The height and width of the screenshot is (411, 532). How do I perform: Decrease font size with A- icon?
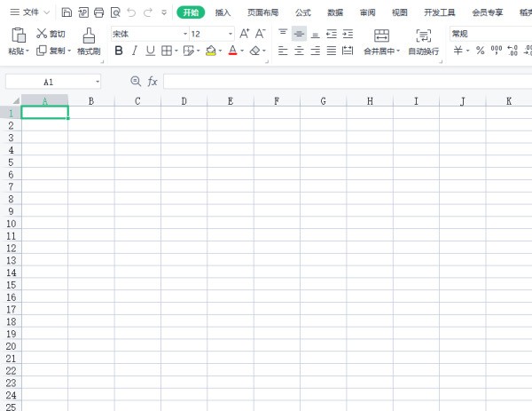[260, 34]
